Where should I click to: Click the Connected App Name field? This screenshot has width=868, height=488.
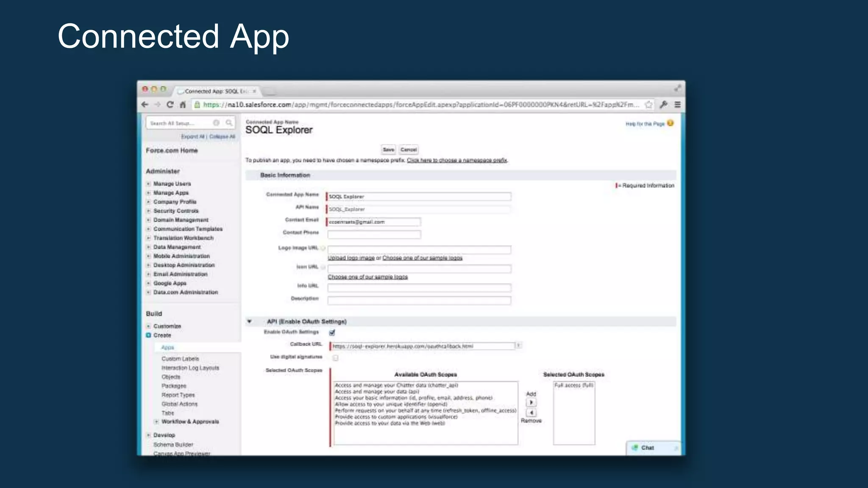419,197
